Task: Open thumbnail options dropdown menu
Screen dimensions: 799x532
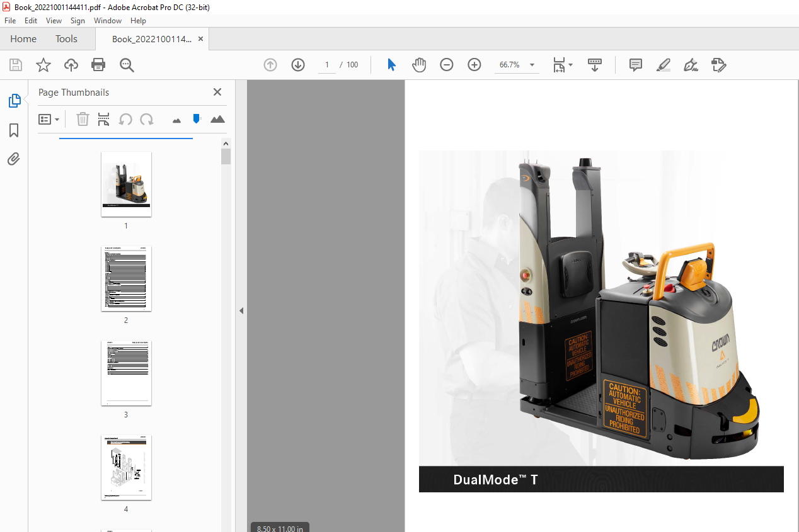Action: (x=49, y=119)
